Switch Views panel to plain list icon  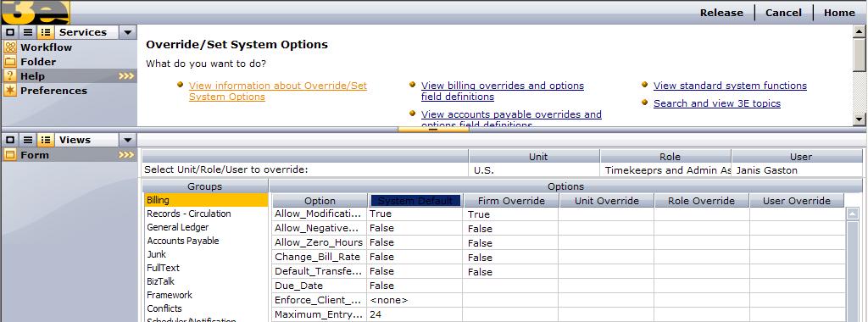(28, 140)
